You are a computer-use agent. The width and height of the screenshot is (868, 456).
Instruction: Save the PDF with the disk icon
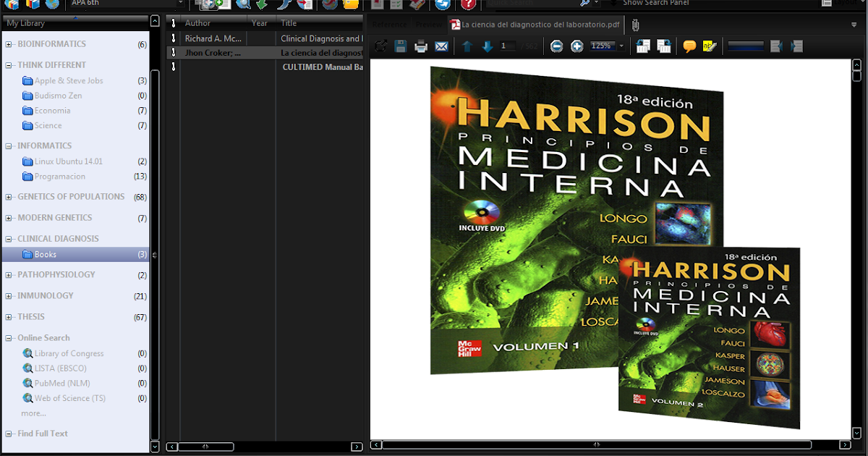pyautogui.click(x=401, y=46)
